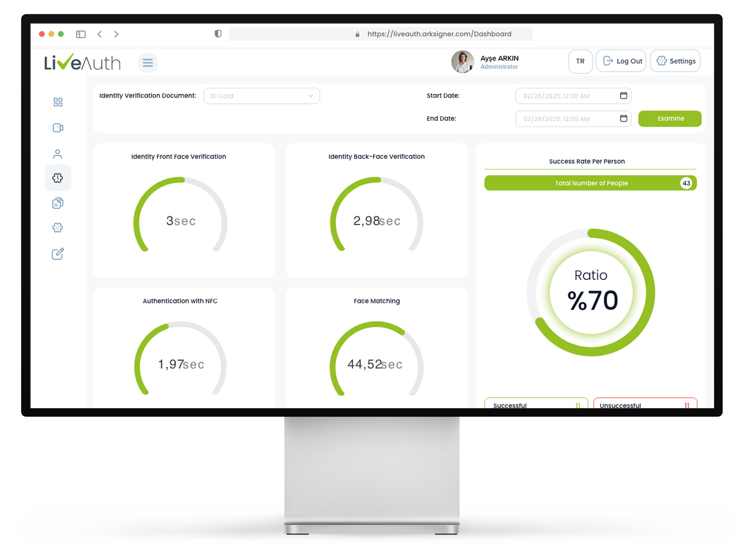Open Settings button in header
Viewport: 737px width, 560px height.
(x=675, y=61)
